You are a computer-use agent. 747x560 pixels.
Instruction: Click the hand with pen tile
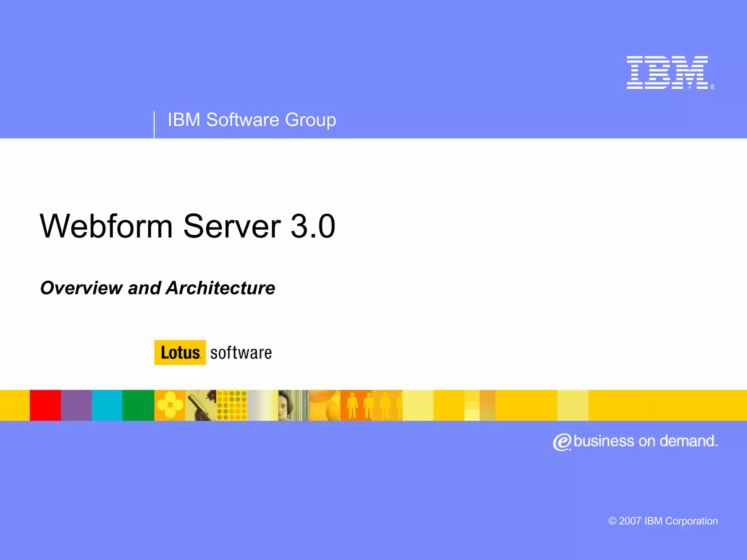point(201,405)
